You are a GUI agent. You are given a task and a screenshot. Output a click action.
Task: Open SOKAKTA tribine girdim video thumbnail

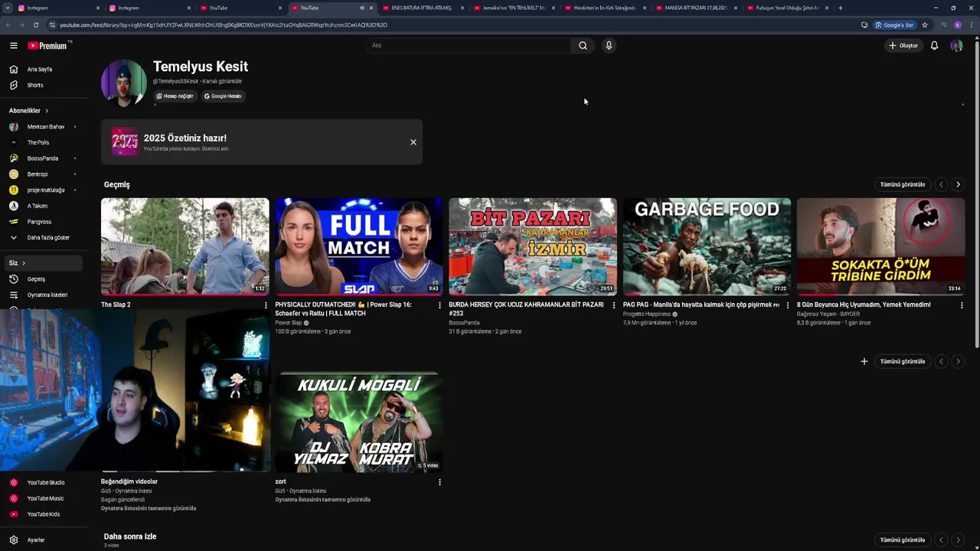(x=880, y=246)
